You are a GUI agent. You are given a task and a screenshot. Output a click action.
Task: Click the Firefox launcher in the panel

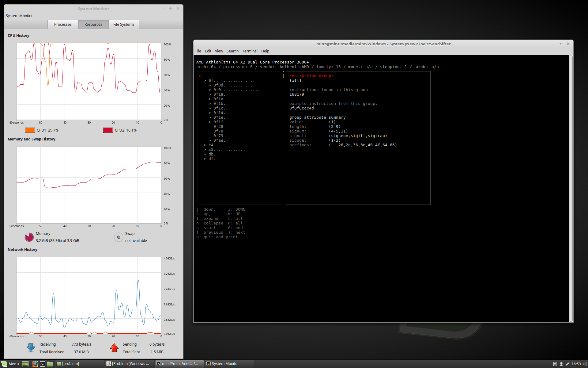tap(35, 364)
